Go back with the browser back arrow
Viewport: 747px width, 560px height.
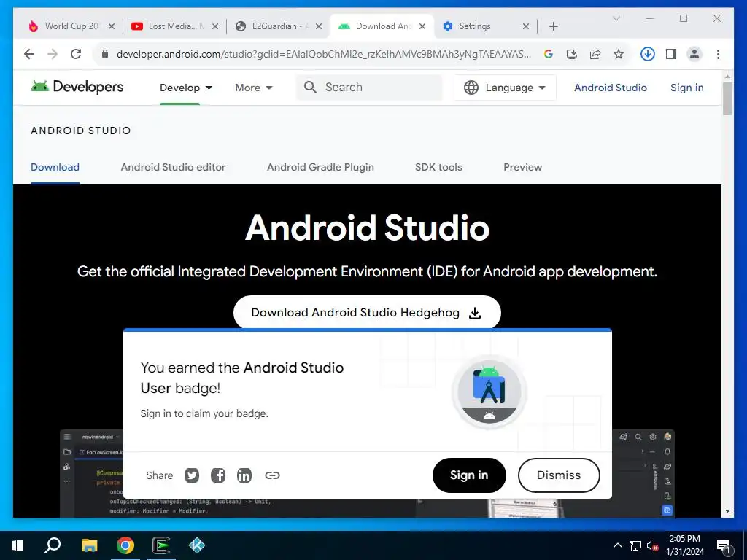pyautogui.click(x=29, y=54)
